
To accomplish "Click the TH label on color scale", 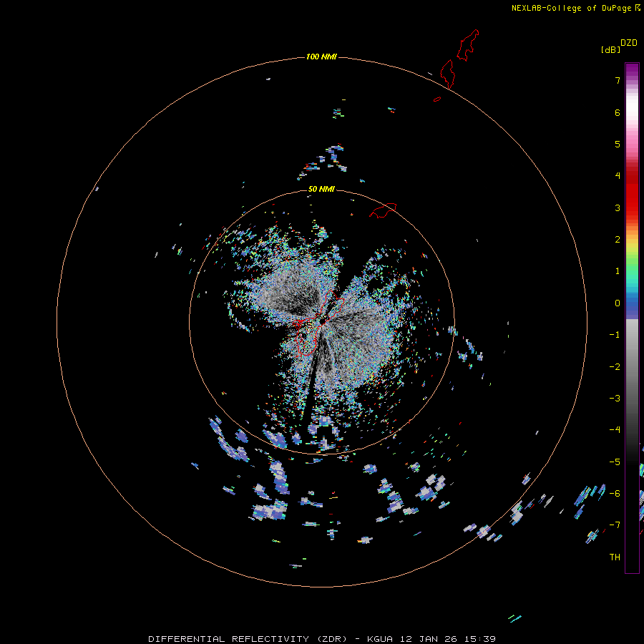I will (615, 557).
